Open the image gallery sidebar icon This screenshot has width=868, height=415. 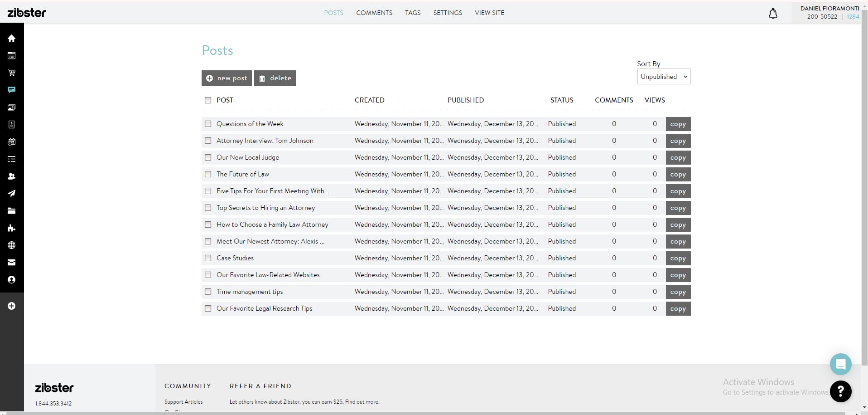coord(12,107)
